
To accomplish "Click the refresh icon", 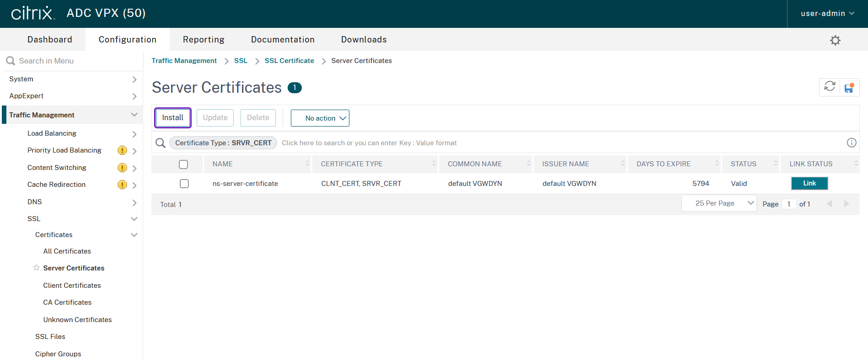I will coord(830,86).
